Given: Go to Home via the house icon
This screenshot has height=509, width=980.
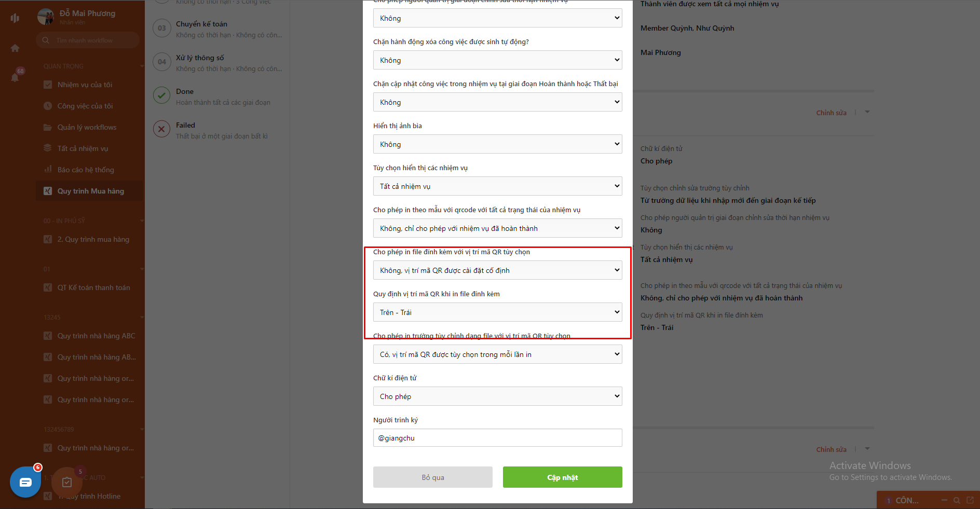Looking at the screenshot, I should tap(15, 48).
